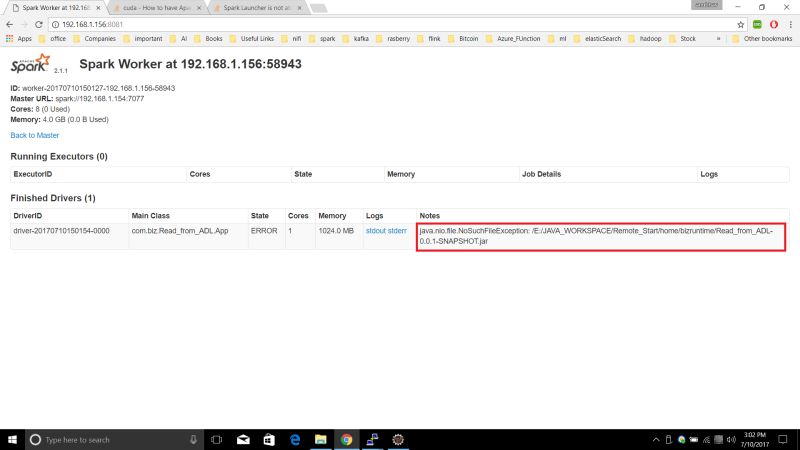Click the Apache Spark logo

(x=31, y=64)
